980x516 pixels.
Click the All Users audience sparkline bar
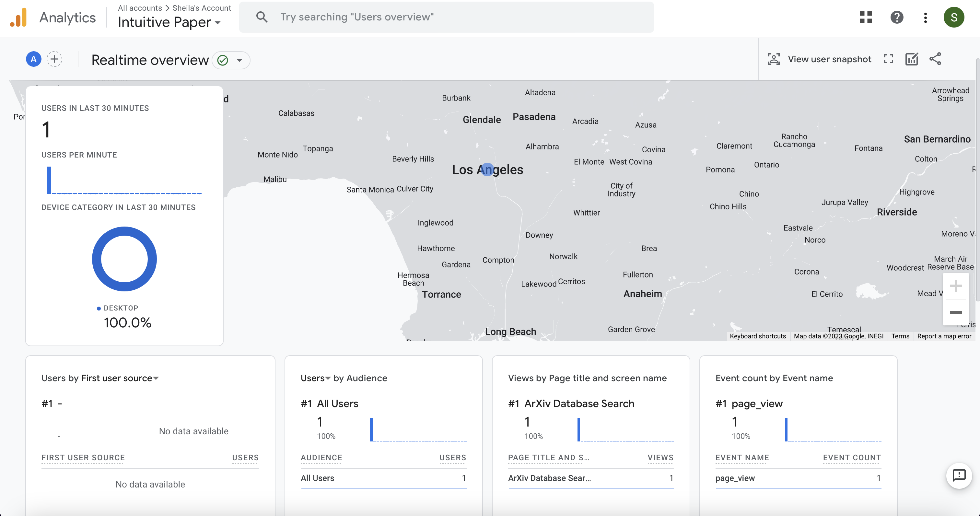tap(371, 429)
